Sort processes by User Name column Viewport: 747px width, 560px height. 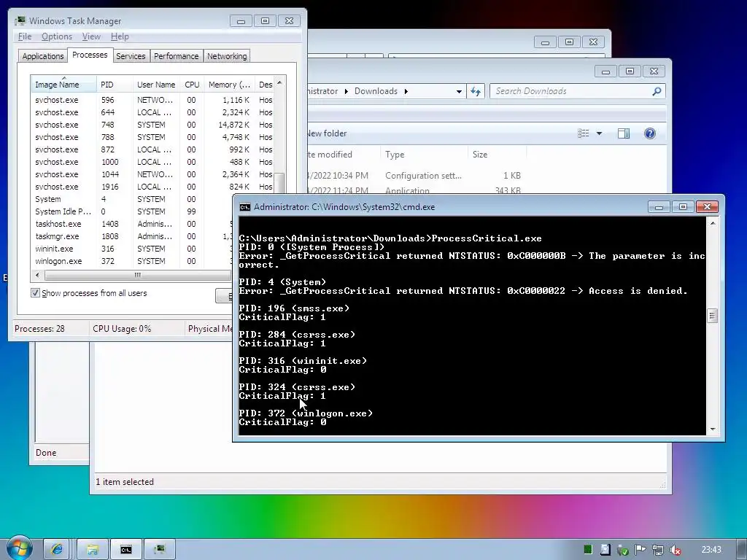[x=156, y=85]
